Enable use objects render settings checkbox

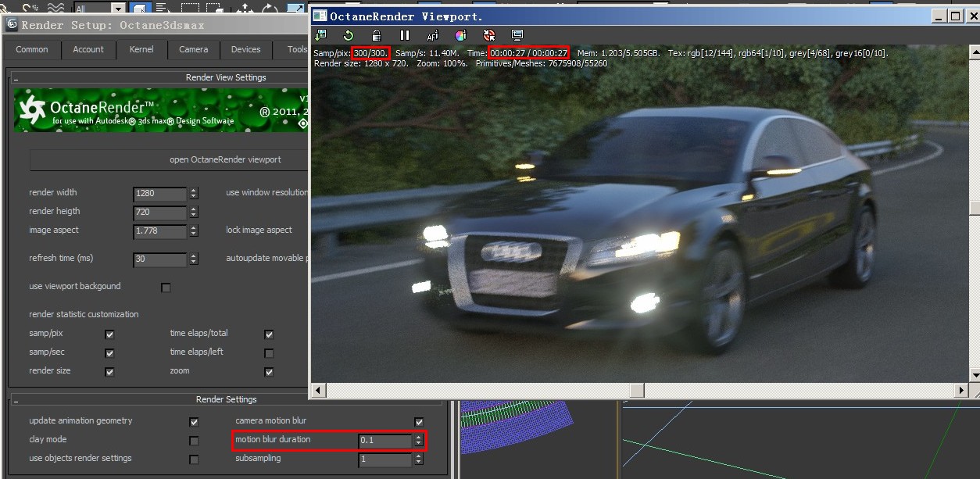tap(194, 459)
